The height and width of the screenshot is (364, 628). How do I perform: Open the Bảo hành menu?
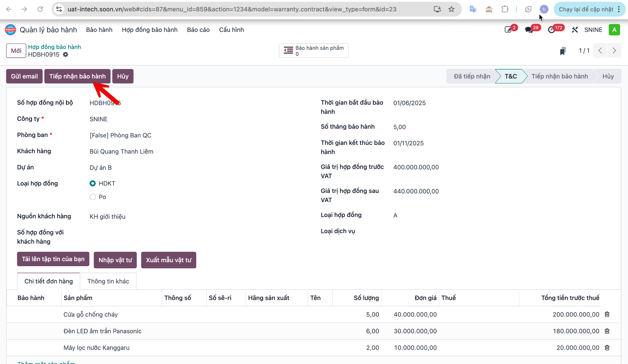tap(99, 30)
